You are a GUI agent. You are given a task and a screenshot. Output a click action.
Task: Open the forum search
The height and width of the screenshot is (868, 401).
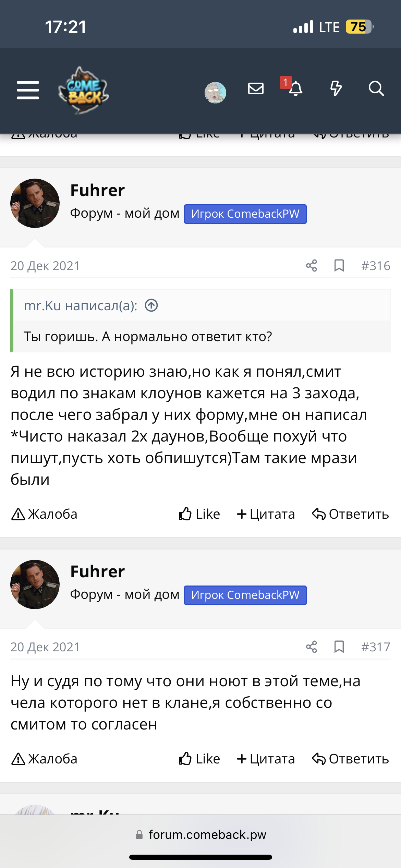pyautogui.click(x=376, y=88)
